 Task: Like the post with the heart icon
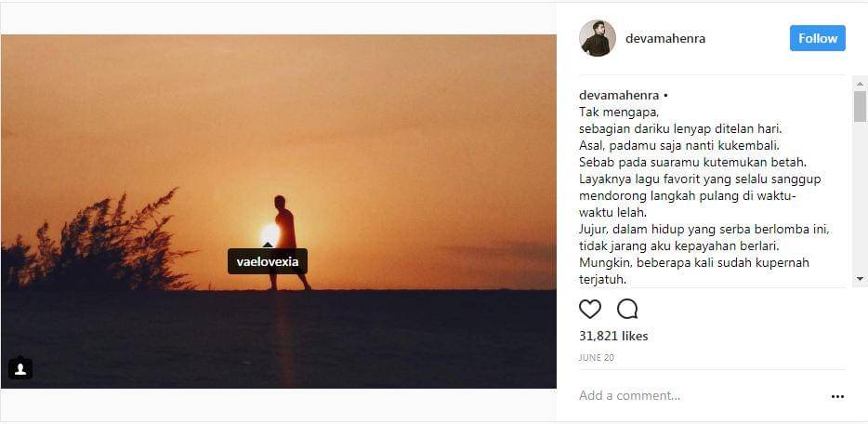click(x=590, y=309)
